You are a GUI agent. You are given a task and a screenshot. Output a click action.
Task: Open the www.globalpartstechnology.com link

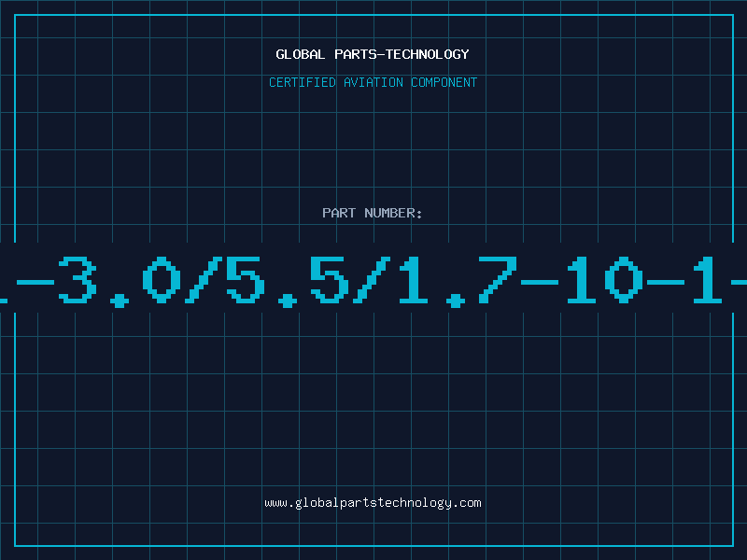pyautogui.click(x=373, y=503)
